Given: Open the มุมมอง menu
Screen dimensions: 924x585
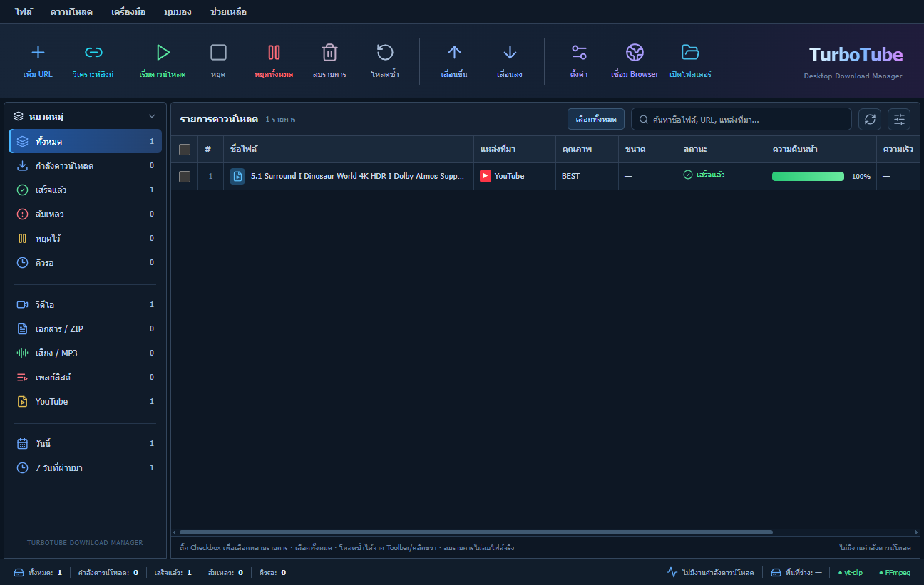Looking at the screenshot, I should tap(178, 12).
